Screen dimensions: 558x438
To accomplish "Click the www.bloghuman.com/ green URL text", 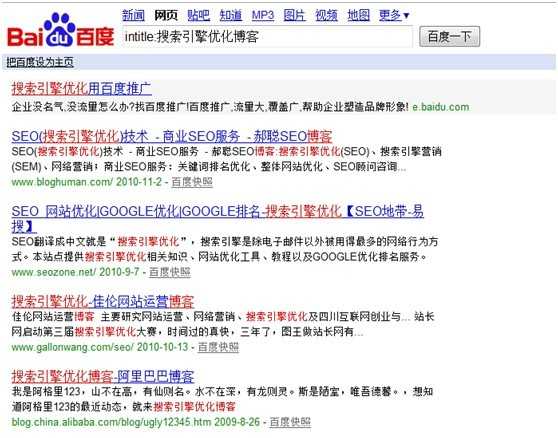I will point(62,182).
